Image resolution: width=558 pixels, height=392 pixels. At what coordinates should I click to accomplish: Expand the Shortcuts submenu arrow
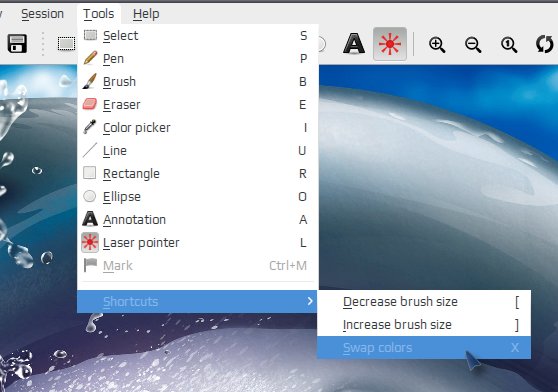pyautogui.click(x=310, y=301)
